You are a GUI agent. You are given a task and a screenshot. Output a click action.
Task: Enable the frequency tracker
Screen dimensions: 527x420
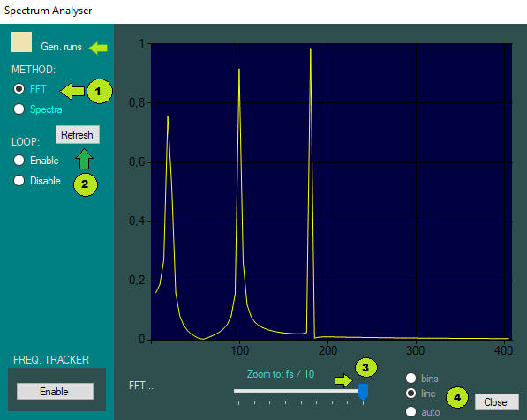point(55,392)
